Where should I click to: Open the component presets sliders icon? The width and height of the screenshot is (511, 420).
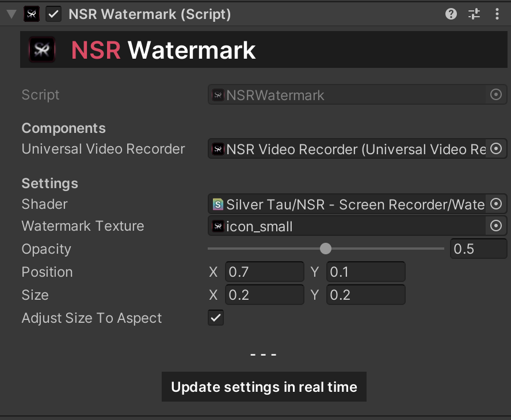click(474, 14)
